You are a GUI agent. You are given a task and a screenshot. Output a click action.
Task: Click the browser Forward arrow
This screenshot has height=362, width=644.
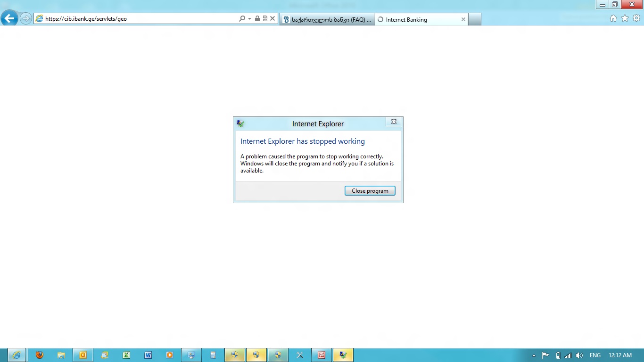[26, 19]
